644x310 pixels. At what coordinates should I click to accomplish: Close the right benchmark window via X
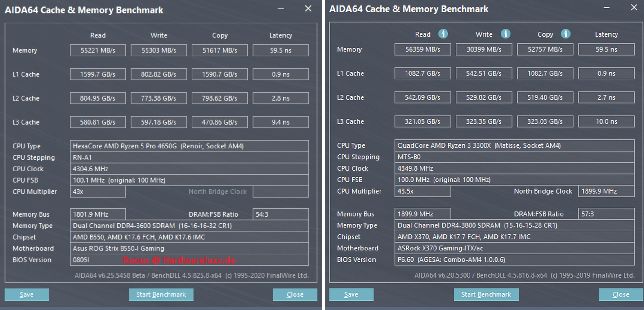click(x=634, y=8)
